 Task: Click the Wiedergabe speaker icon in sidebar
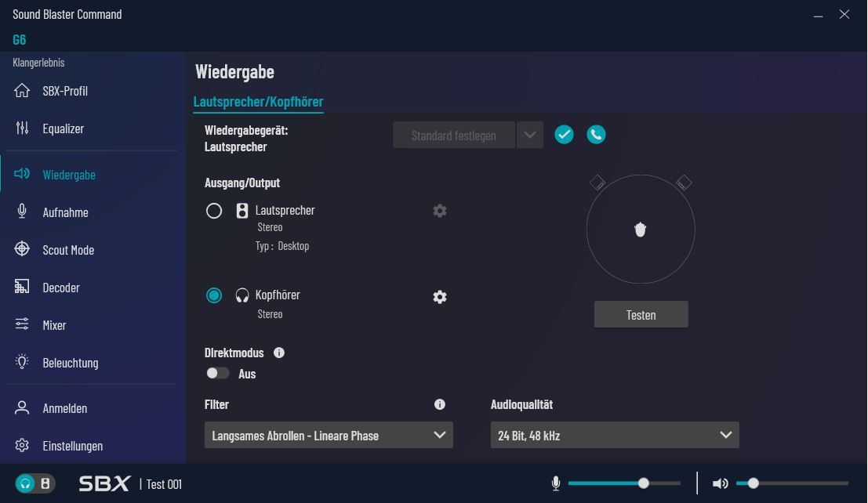click(x=22, y=174)
